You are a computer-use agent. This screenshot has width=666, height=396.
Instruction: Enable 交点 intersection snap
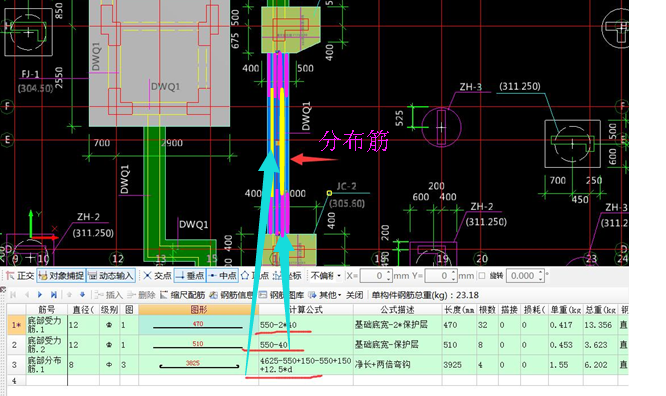pos(157,276)
